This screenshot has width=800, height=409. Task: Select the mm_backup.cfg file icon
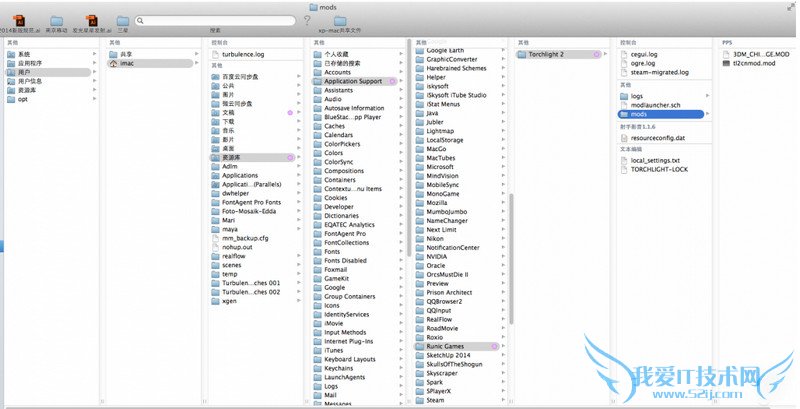215,238
